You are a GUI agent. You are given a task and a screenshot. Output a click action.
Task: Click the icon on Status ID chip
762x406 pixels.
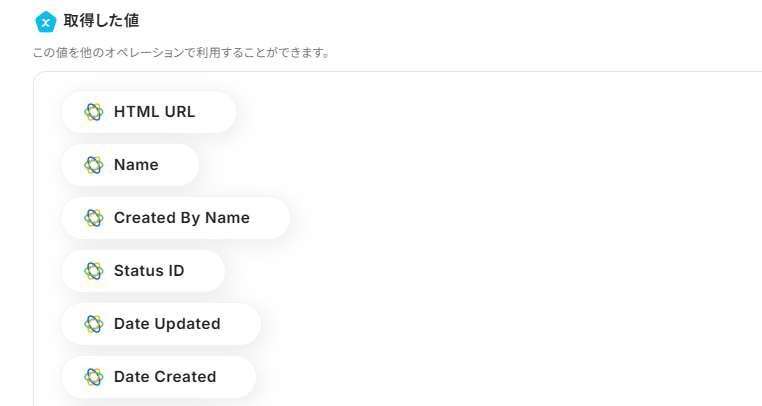94,271
